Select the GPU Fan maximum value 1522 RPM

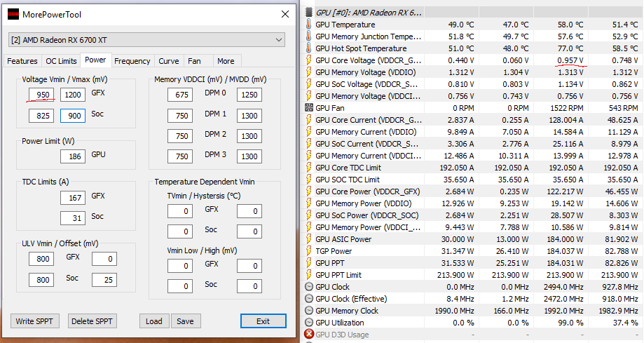coord(567,108)
